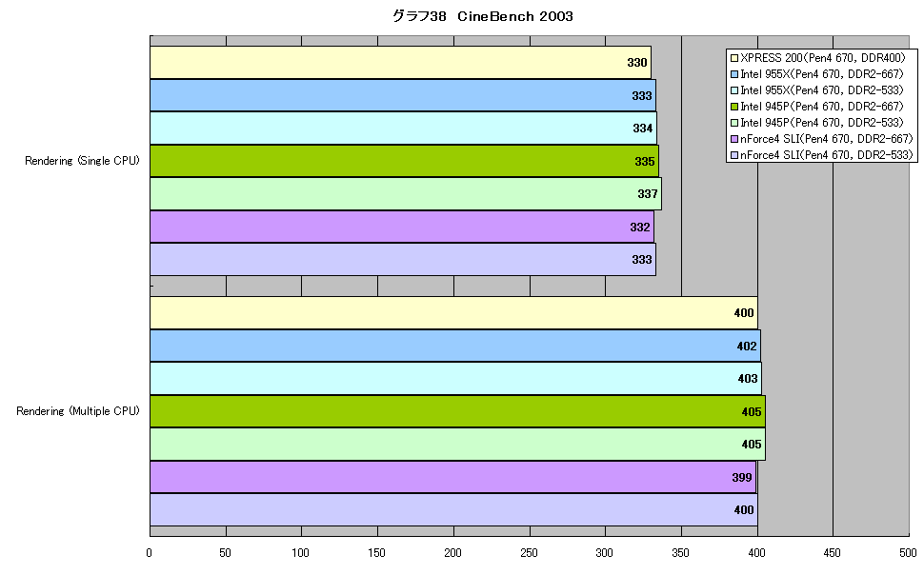Click the Rendering (Multiple CPU) axis label
The width and height of the screenshot is (924, 575).
click(78, 411)
